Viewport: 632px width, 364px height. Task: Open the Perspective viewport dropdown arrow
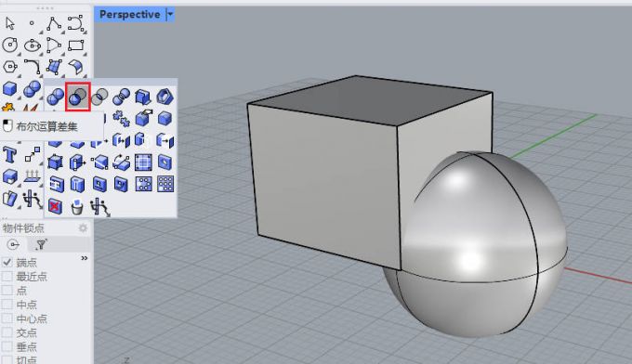click(x=170, y=15)
